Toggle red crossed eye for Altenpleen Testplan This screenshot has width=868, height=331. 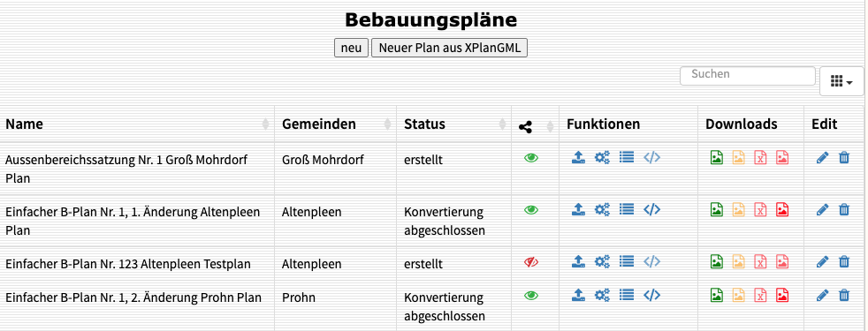pos(531,262)
